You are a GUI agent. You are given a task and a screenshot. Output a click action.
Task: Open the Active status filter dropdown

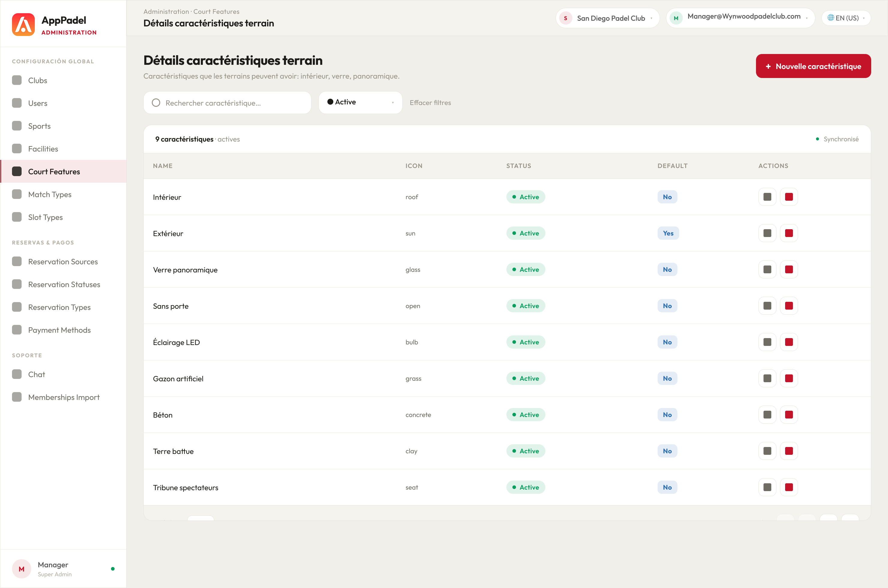(x=360, y=102)
